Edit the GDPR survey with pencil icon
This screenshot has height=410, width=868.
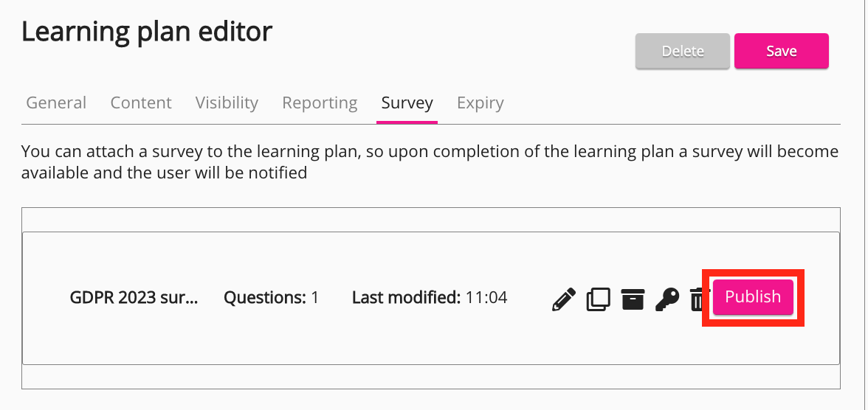tap(563, 299)
